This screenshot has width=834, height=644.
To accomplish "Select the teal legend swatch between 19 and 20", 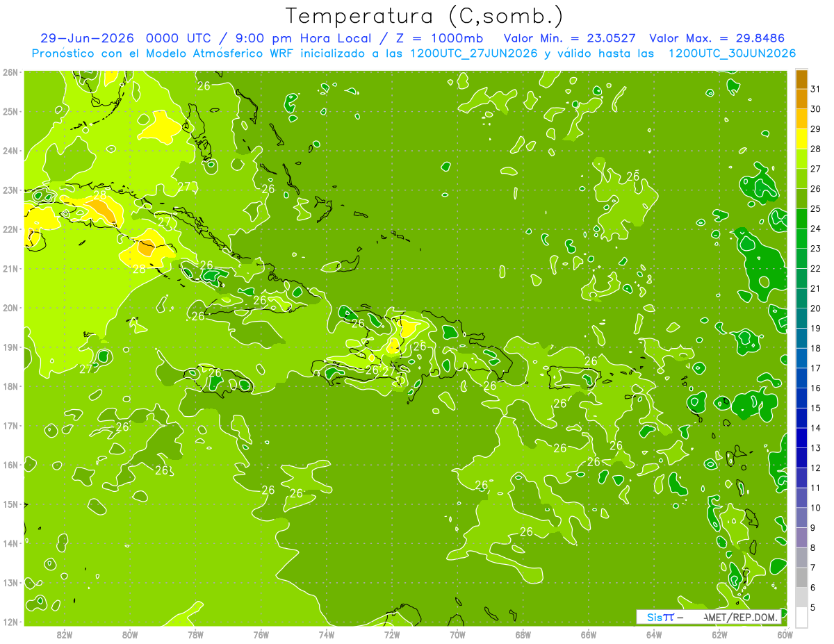I will (x=802, y=318).
